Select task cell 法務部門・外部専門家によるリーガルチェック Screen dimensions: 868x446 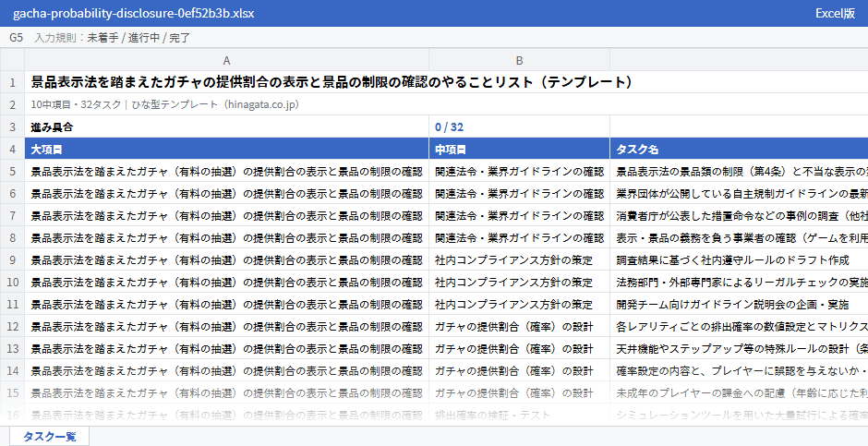[739, 283]
